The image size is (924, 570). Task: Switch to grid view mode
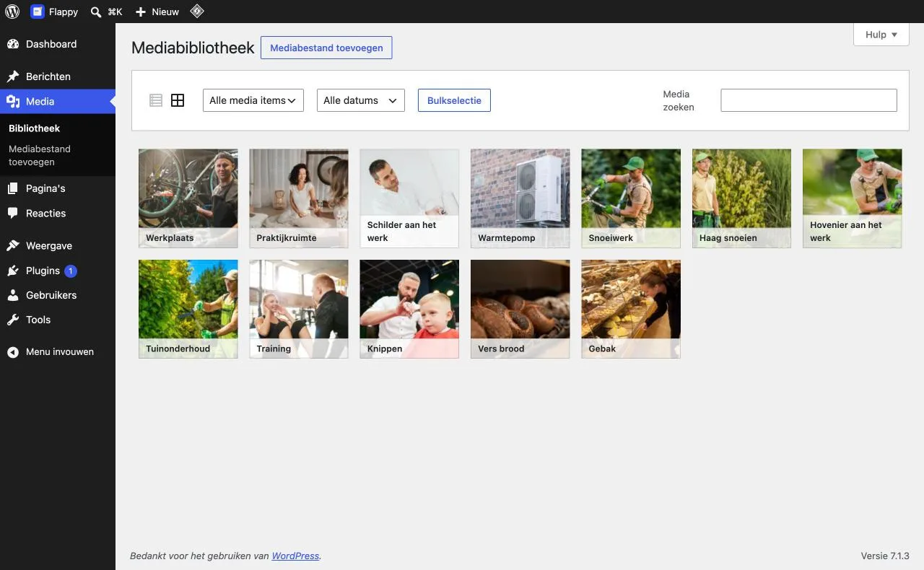pyautogui.click(x=178, y=100)
